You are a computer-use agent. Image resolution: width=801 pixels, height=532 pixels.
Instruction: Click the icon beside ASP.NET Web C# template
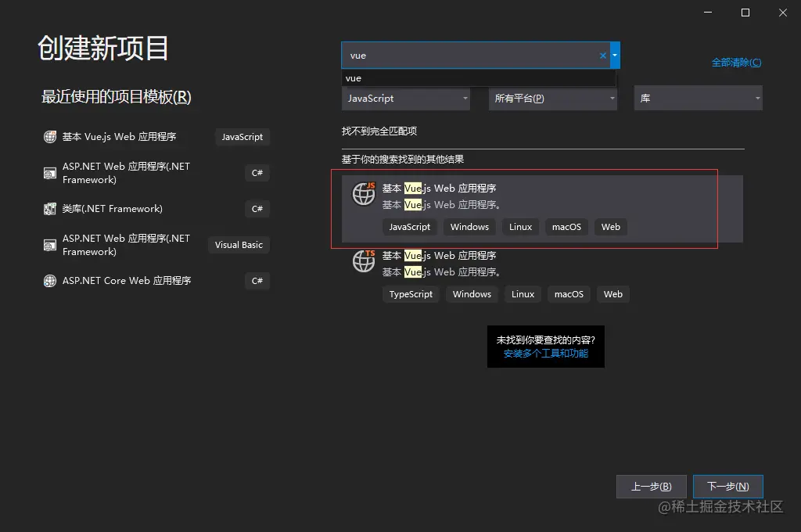coord(49,173)
